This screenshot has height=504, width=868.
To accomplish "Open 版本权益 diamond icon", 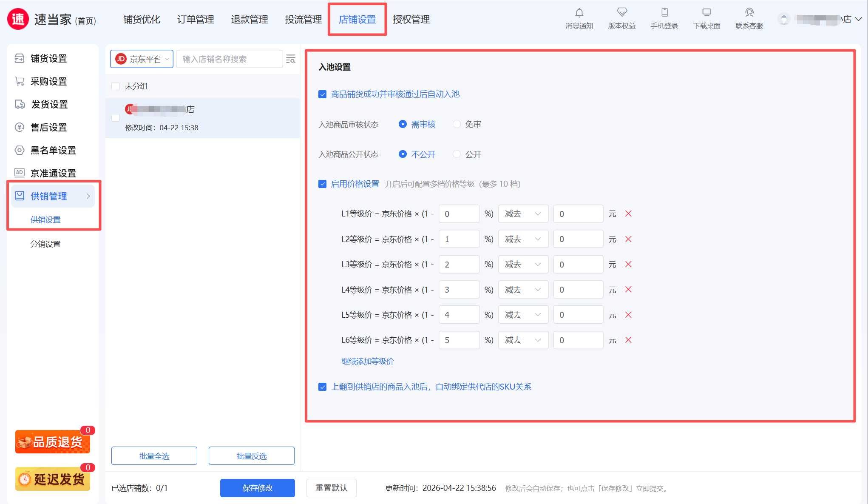I will (x=621, y=13).
